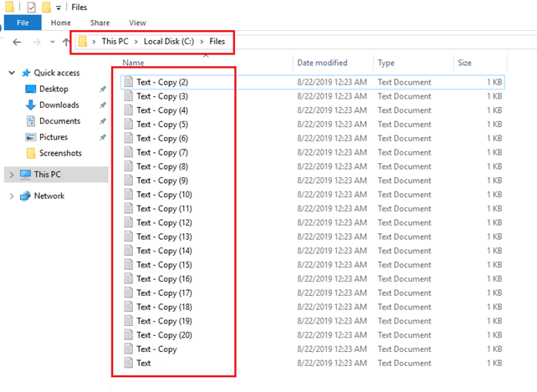This screenshot has height=392, width=537.
Task: Switch to the Share ribbon tab
Action: click(100, 23)
